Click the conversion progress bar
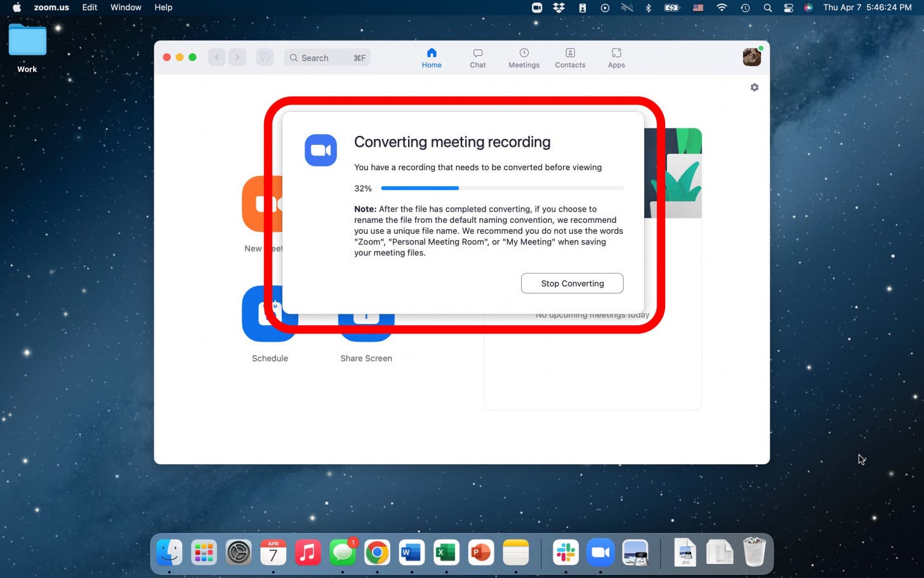This screenshot has height=578, width=924. (502, 188)
